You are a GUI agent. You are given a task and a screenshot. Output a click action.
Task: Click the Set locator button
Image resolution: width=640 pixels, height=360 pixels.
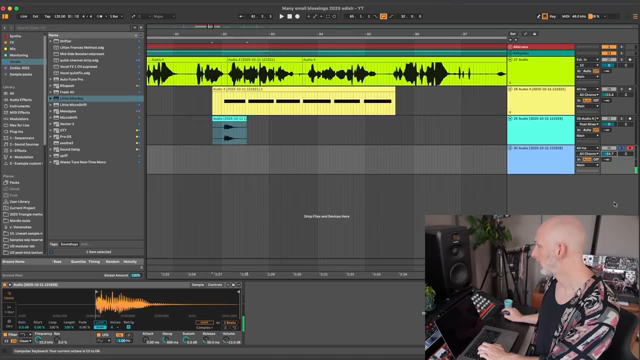[x=513, y=34]
